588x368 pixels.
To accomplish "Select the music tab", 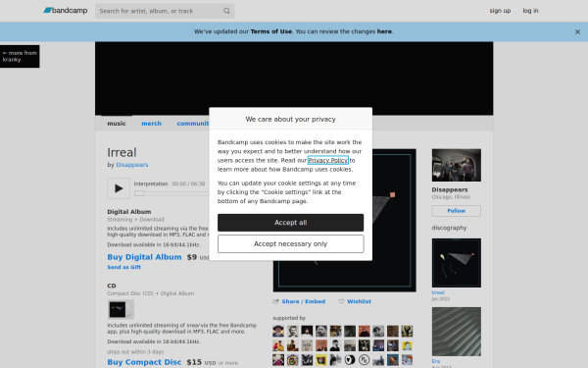I will click(x=117, y=124).
